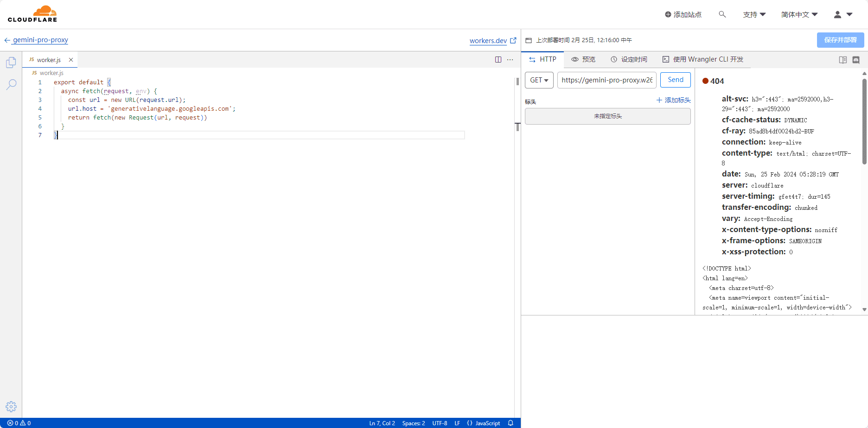
Task: Switch to the 设定时间 schedule tab
Action: pyautogui.click(x=629, y=59)
